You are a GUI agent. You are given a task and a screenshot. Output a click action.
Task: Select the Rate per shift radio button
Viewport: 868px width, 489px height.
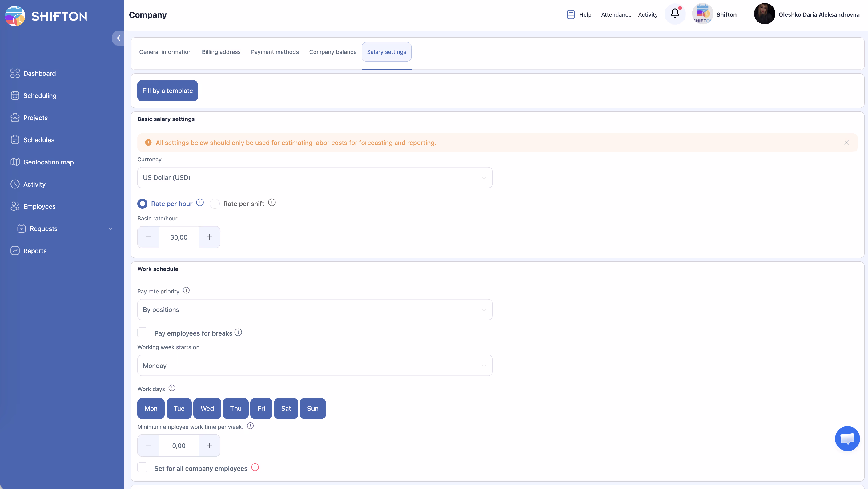(x=215, y=204)
